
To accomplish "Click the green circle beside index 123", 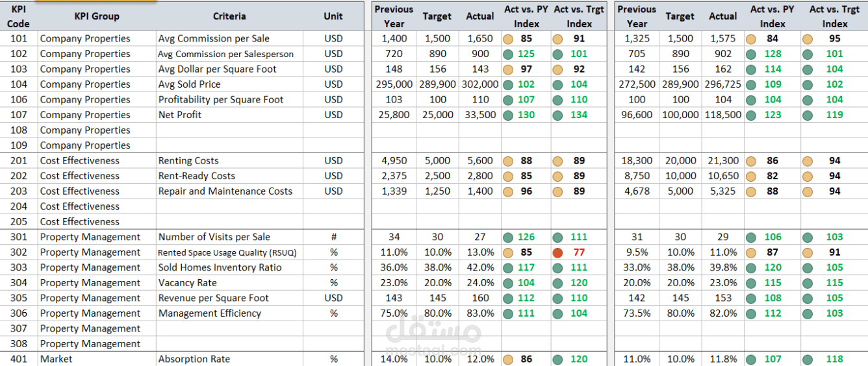I will pos(751,115).
